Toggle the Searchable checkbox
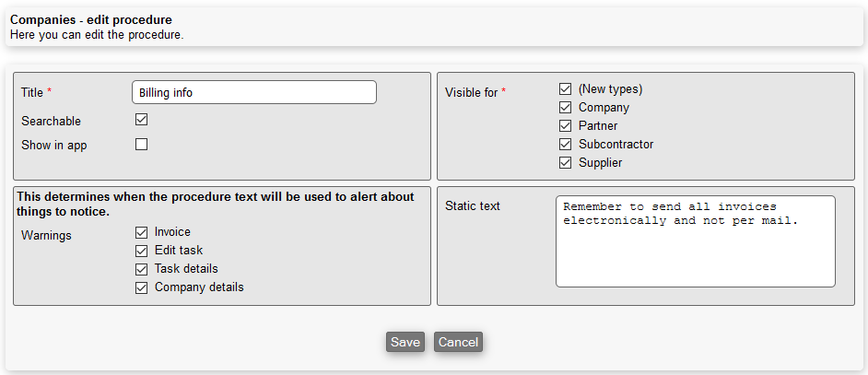 click(142, 120)
